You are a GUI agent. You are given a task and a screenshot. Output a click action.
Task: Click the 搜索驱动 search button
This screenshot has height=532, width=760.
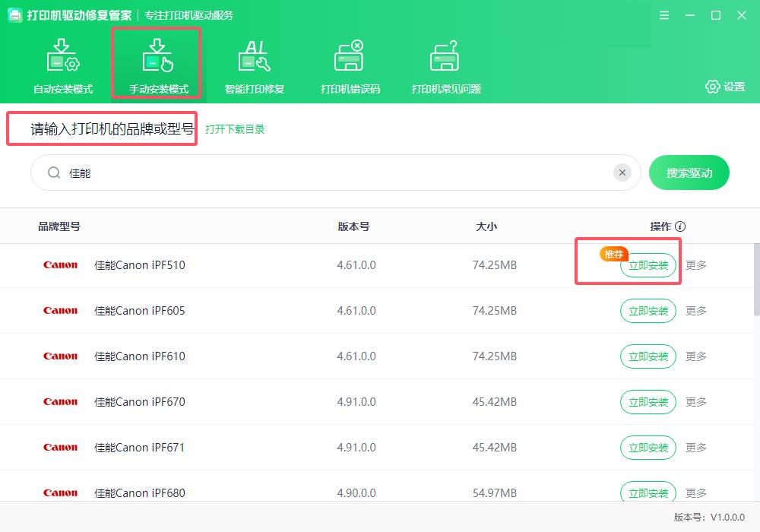[689, 173]
